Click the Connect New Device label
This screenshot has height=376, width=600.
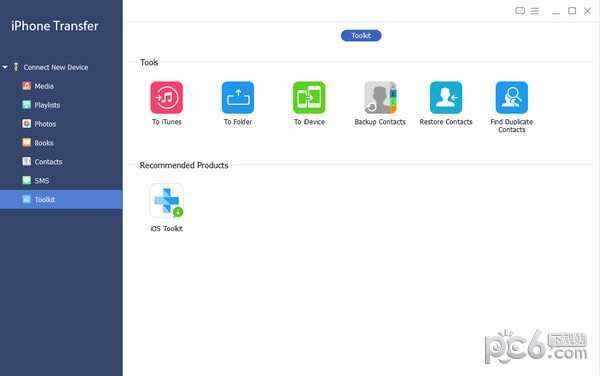click(56, 67)
